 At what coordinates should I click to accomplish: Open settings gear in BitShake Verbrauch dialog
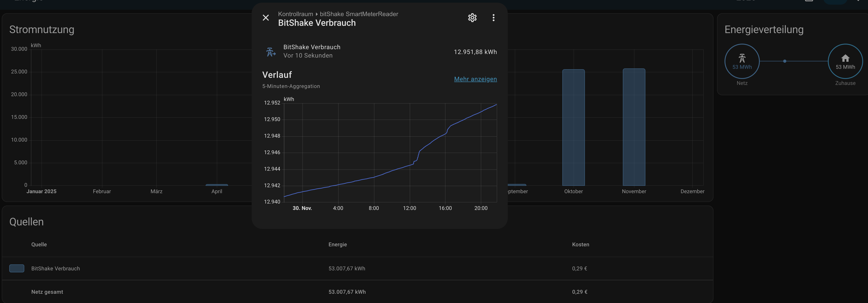click(472, 18)
